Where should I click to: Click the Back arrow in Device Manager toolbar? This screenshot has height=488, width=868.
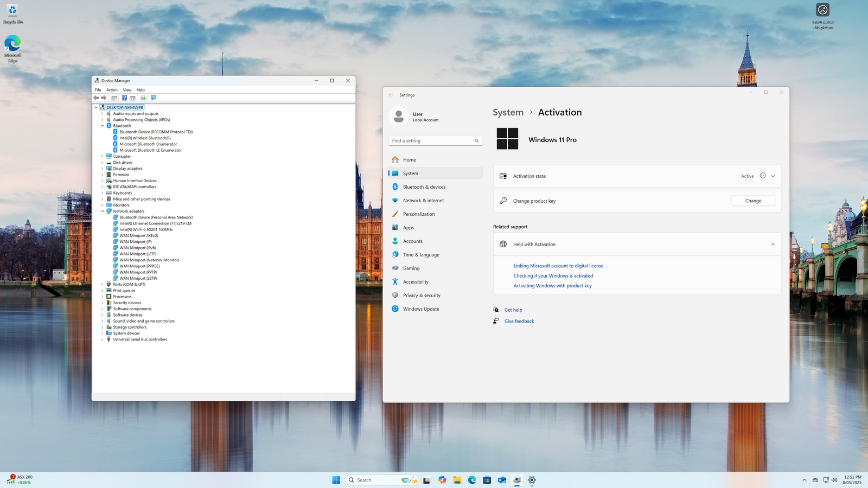point(96,98)
